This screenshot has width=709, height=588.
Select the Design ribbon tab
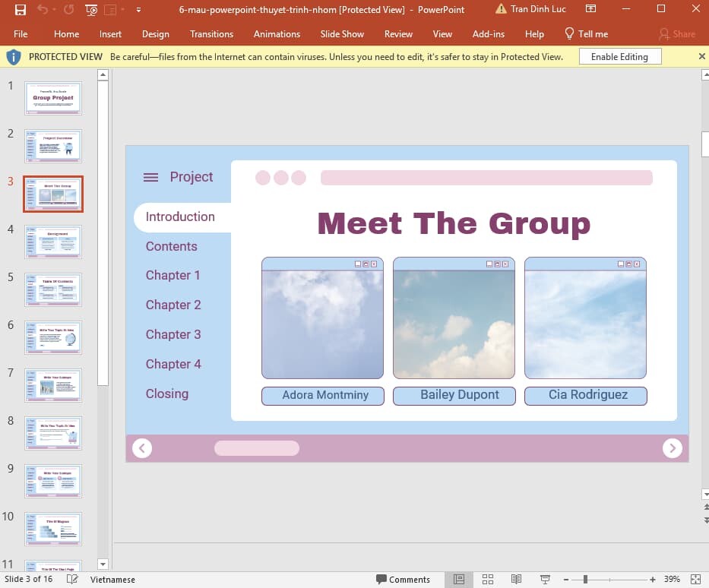(x=156, y=33)
